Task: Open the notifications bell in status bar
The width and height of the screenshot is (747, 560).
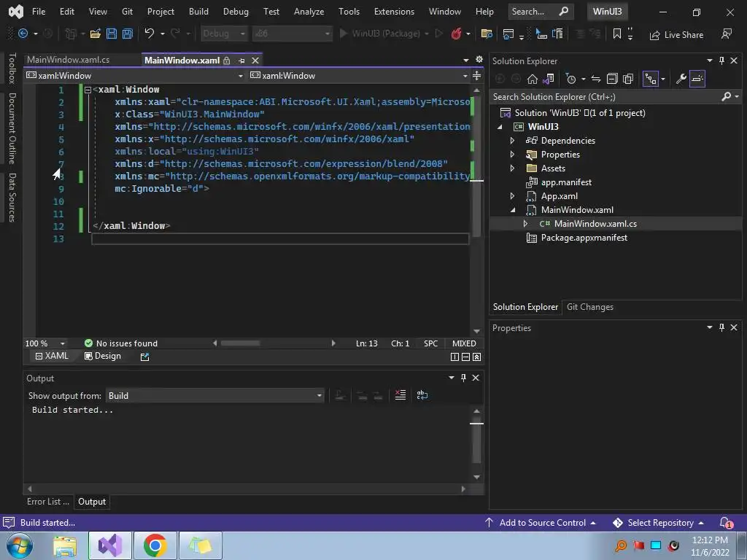Action: [x=726, y=523]
